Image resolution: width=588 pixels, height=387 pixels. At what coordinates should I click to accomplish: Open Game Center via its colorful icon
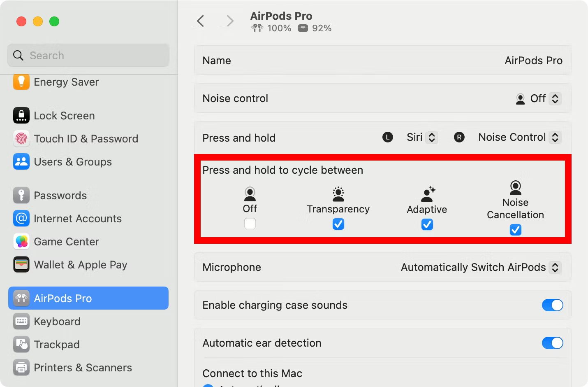[21, 242]
